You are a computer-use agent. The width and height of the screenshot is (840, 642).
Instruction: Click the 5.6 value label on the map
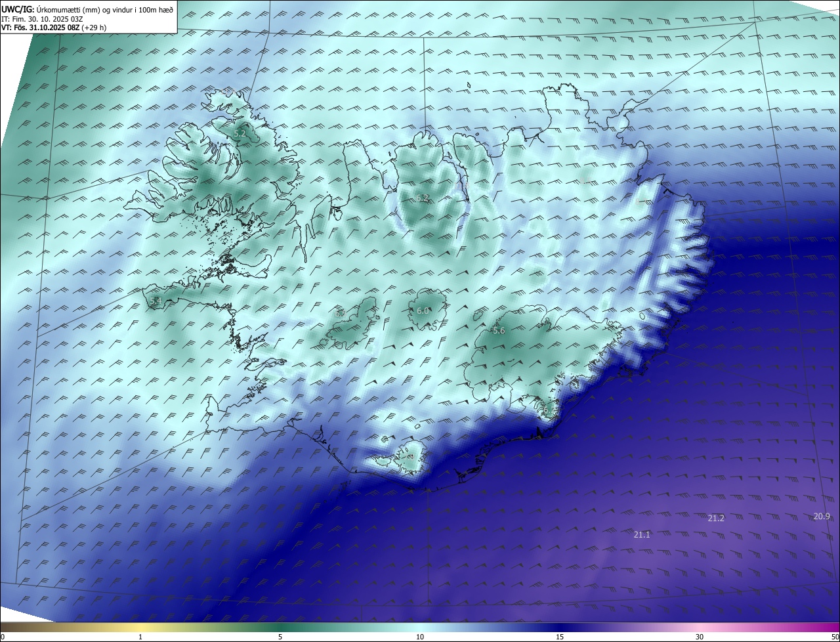coord(499,330)
